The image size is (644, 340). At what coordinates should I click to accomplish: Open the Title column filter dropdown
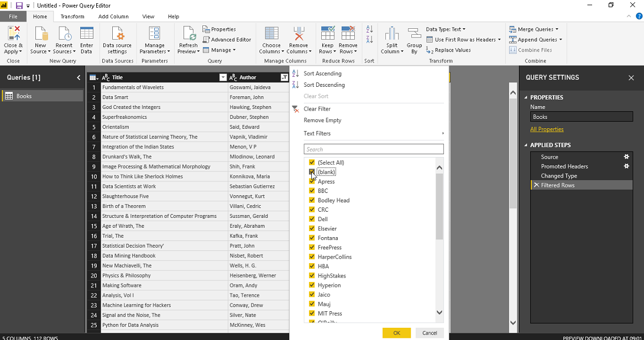coord(223,77)
